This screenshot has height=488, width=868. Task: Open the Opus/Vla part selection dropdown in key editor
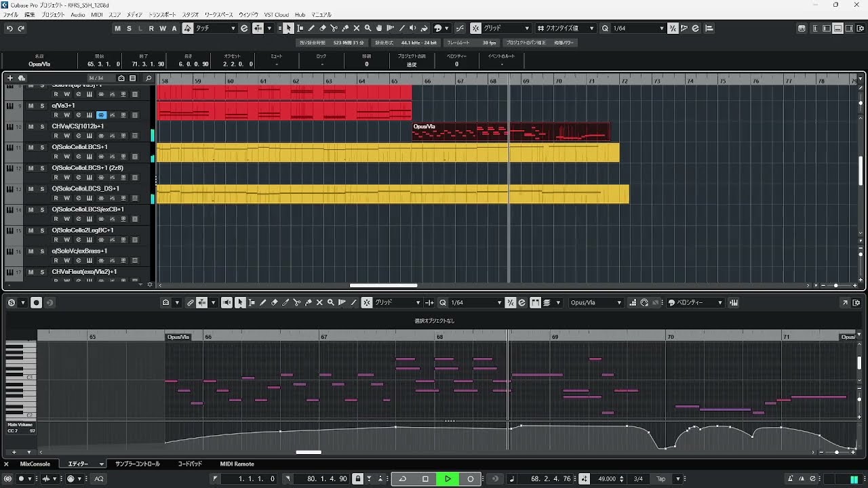597,302
